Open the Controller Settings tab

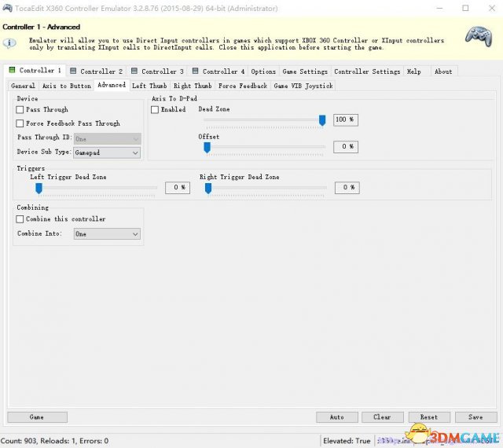click(367, 72)
